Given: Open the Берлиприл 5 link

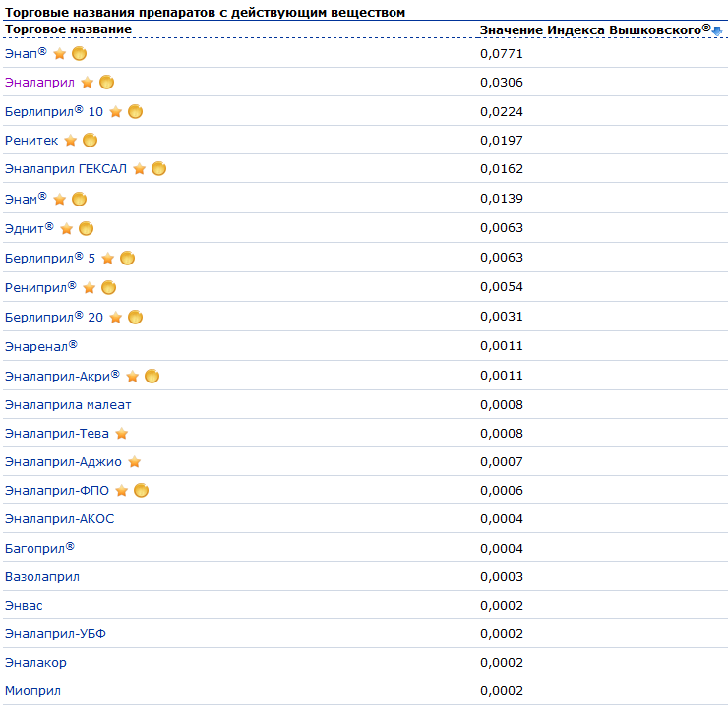Looking at the screenshot, I should pyautogui.click(x=50, y=258).
